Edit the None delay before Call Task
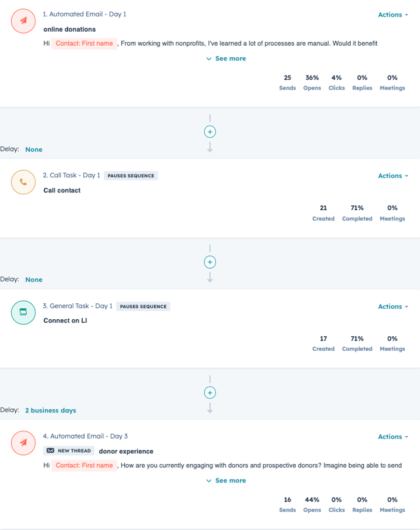This screenshot has height=530, width=420. coord(33,149)
